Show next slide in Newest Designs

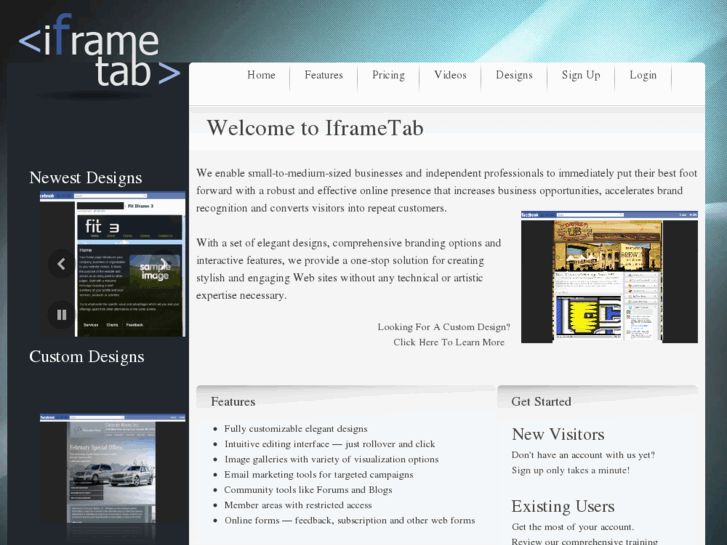pos(164,264)
